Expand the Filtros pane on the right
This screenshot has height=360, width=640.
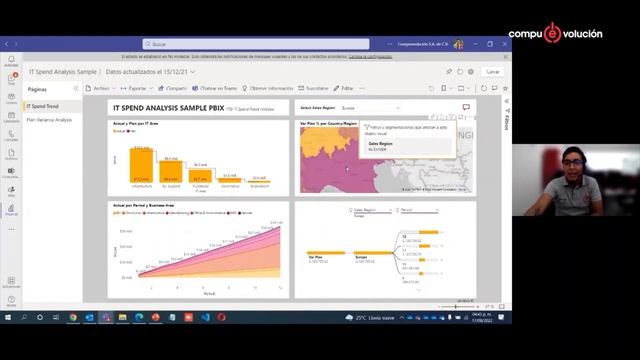coord(507,101)
